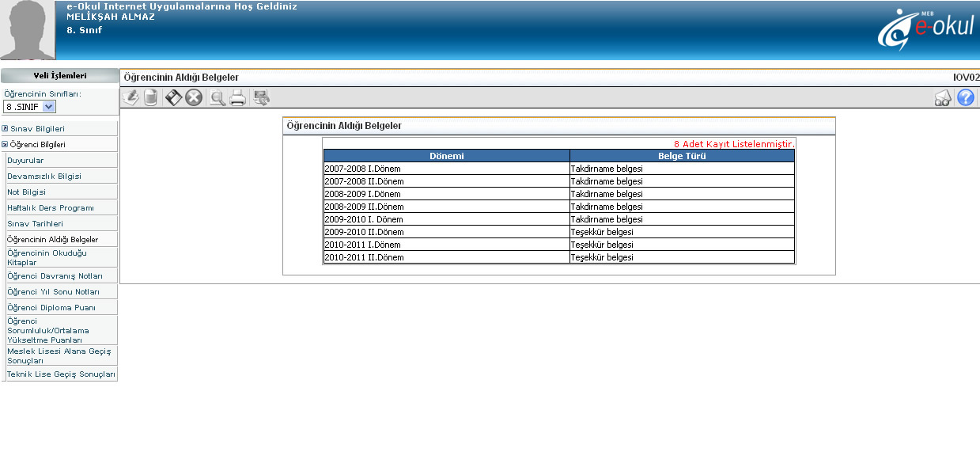Click the printer icon in toolbar
The width and height of the screenshot is (980, 452).
point(237,97)
